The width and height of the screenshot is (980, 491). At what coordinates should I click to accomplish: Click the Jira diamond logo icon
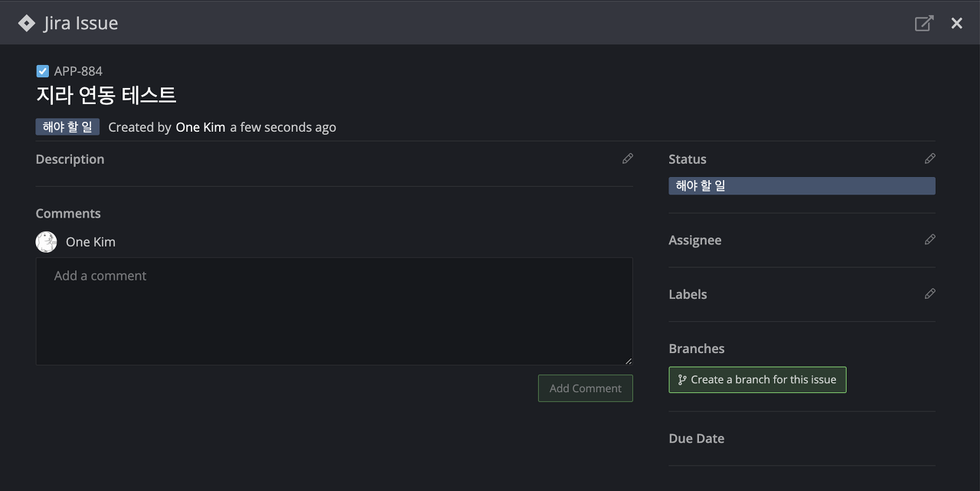[27, 23]
